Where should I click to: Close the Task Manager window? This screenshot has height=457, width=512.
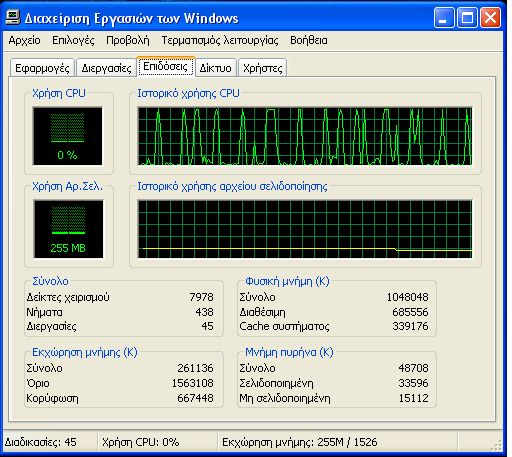(490, 17)
